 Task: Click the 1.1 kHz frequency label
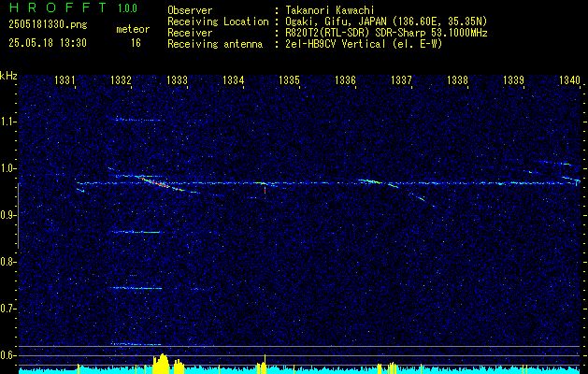click(x=7, y=122)
